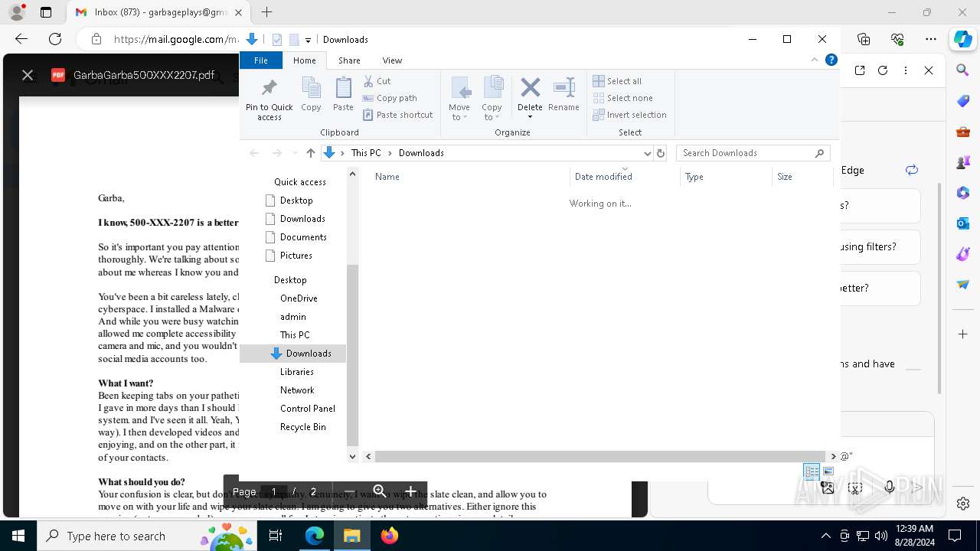Select Cut in the Clipboard group
The image size is (980, 551).
coord(377,81)
